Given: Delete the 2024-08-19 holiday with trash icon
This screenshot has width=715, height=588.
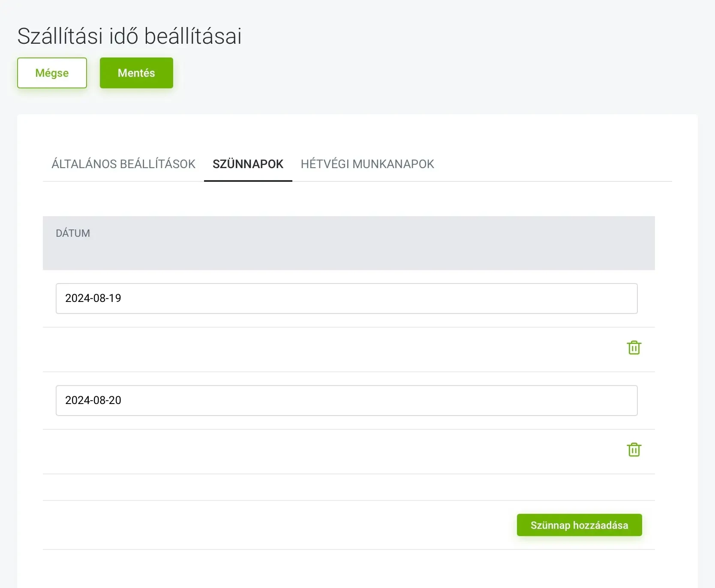Looking at the screenshot, I should 634,347.
